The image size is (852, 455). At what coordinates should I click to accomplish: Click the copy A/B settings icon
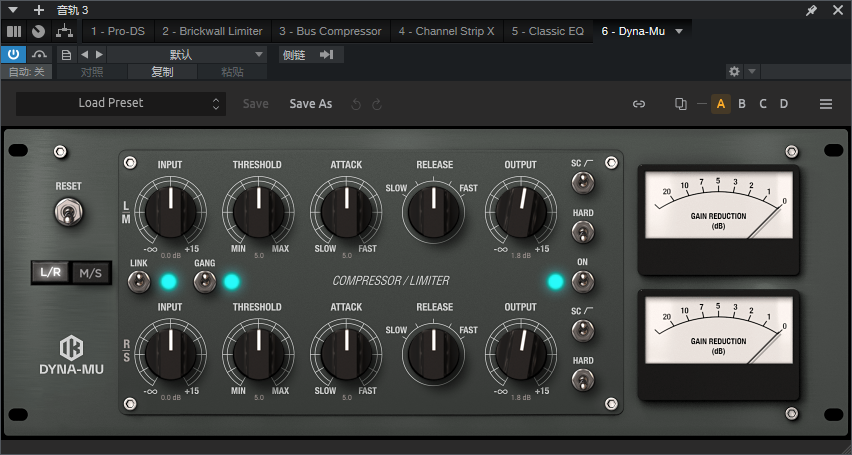tap(681, 104)
